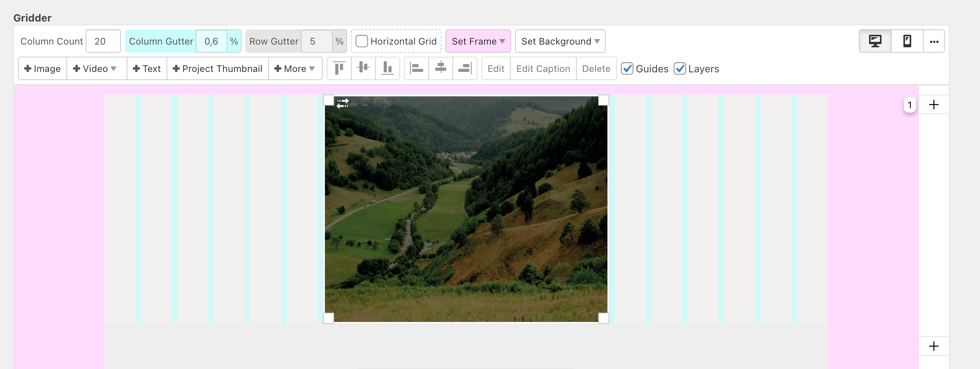The height and width of the screenshot is (369, 980).
Task: Switch to desktop view icon
Action: pos(875,41)
